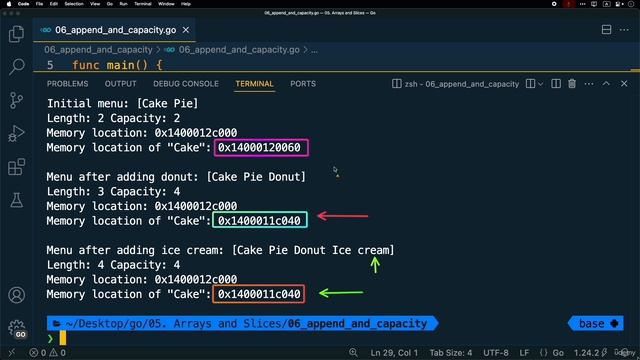Viewport: 640px width, 360px height.
Task: Open the terminal launch profile dropdown chevron
Action: click(x=540, y=84)
